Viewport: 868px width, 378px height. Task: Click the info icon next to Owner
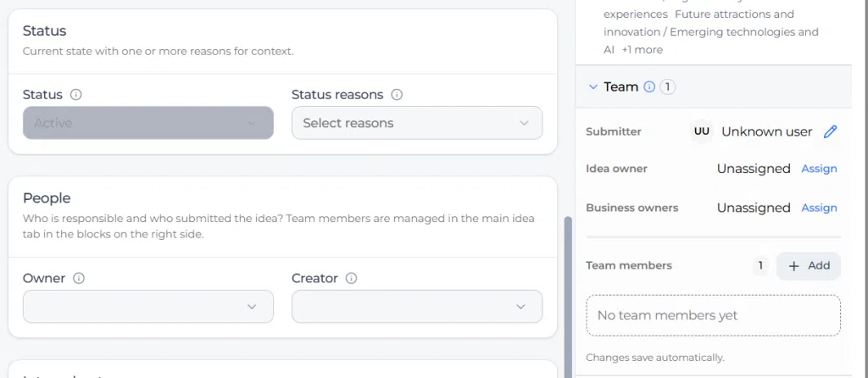tap(79, 278)
